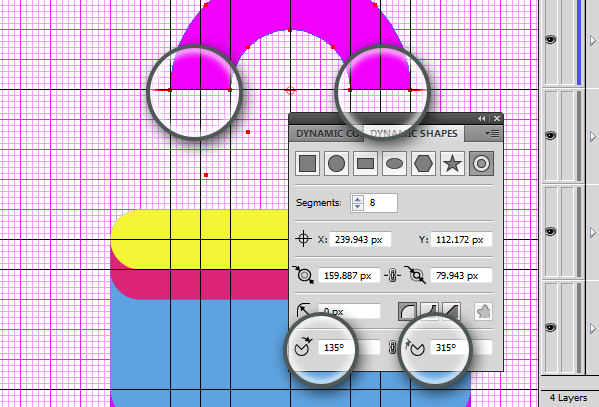
Task: Choose the dynamic ellipse shape icon
Action: (x=395, y=164)
